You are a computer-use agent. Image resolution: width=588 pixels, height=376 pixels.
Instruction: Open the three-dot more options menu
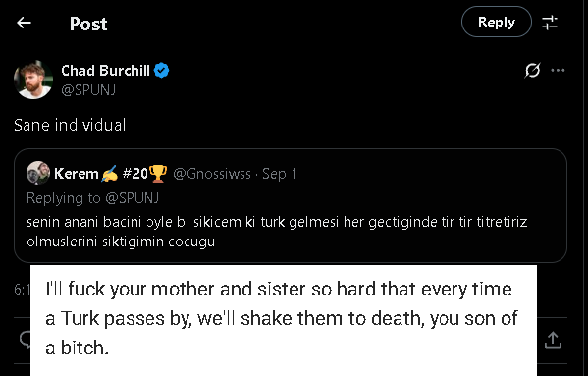coord(558,70)
